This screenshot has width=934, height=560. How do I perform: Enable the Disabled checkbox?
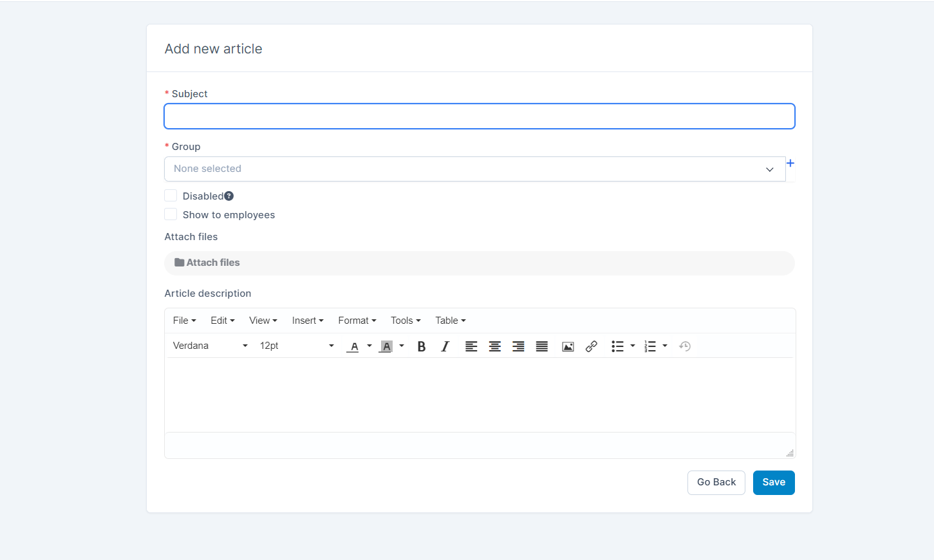click(x=171, y=196)
